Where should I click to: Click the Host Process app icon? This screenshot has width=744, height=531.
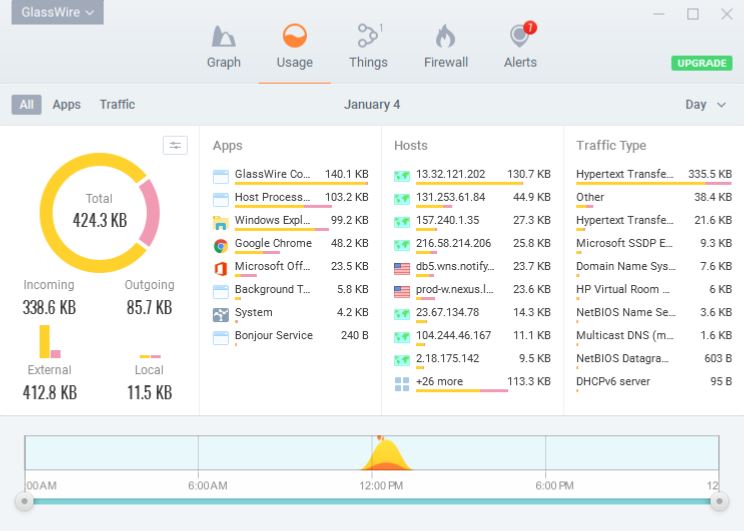(221, 200)
